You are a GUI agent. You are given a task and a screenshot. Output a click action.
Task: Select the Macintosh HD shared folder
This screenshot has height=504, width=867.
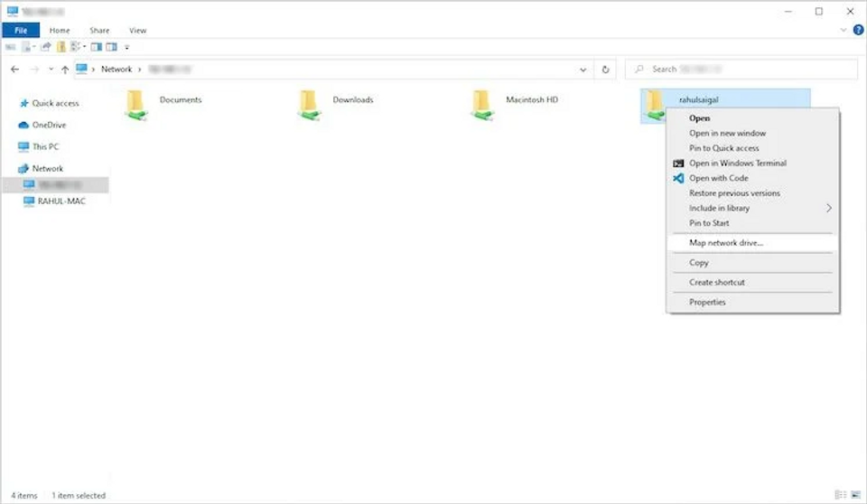click(516, 105)
